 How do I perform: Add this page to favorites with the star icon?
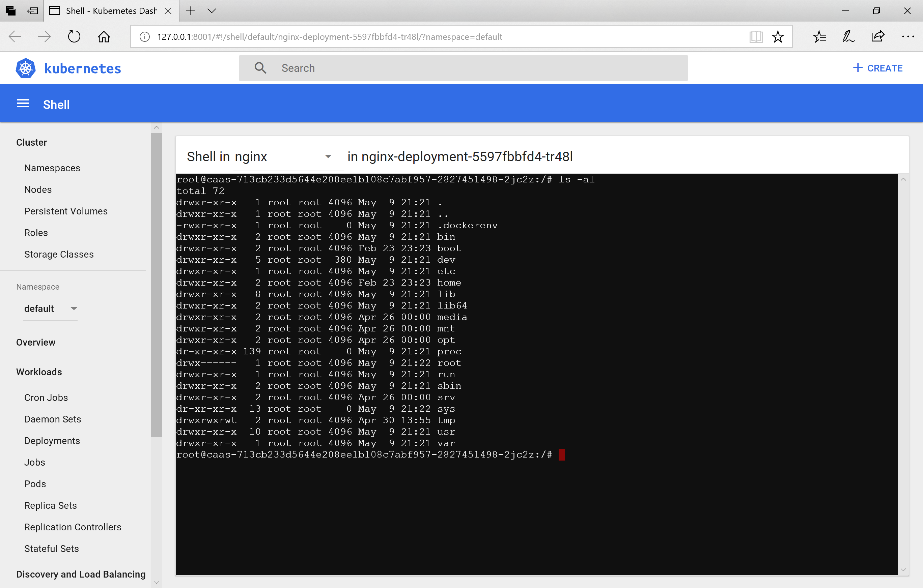(778, 36)
